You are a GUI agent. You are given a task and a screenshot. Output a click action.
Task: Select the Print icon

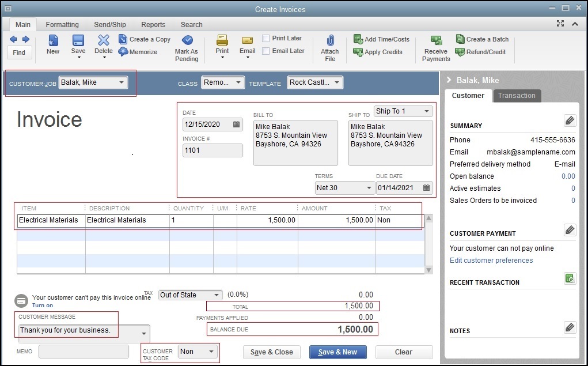point(222,46)
